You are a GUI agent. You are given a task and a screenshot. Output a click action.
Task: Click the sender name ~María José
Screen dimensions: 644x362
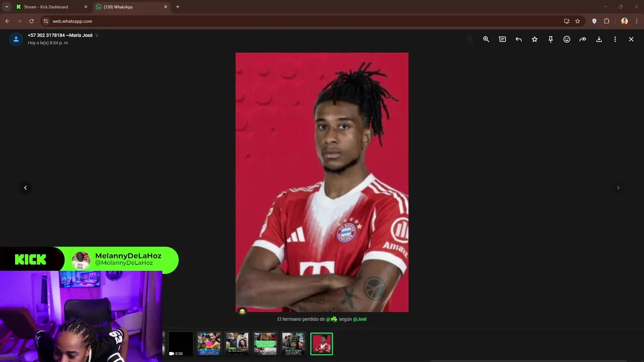click(79, 35)
